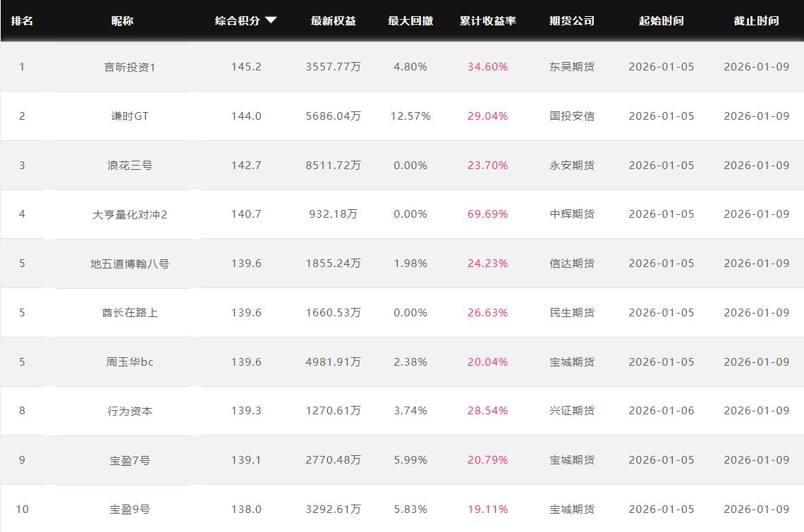804x532 pixels.
Task: Click the sort arrow beside 综合积分
Action: 271,20
